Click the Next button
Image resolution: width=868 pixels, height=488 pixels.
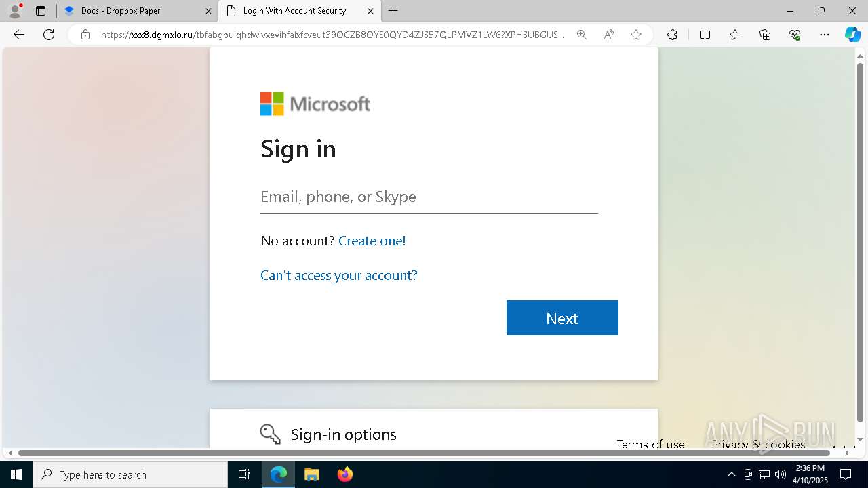click(x=562, y=318)
